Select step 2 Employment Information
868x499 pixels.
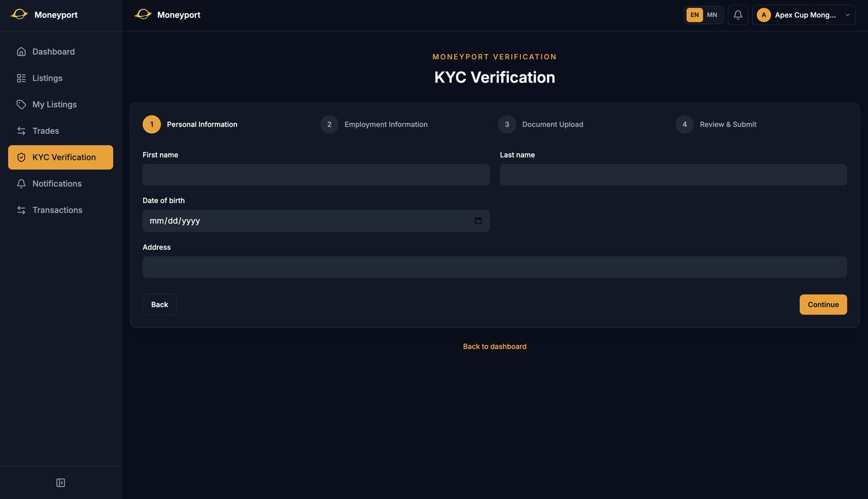(x=374, y=124)
